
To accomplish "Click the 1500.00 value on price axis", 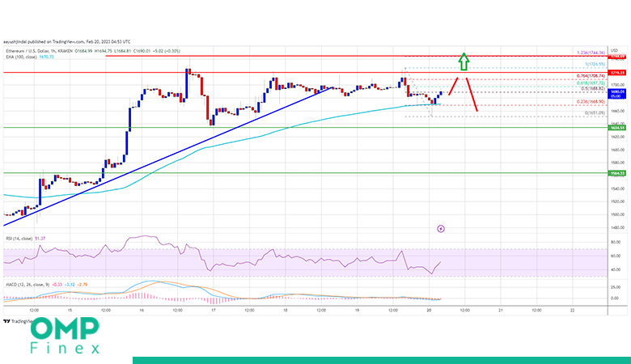I will [x=618, y=215].
